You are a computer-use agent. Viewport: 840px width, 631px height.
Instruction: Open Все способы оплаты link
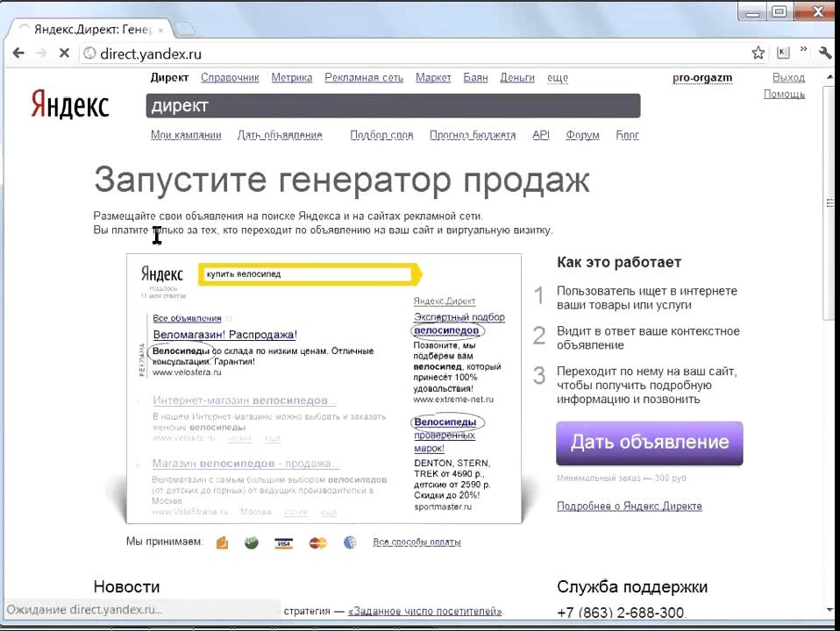coord(416,542)
